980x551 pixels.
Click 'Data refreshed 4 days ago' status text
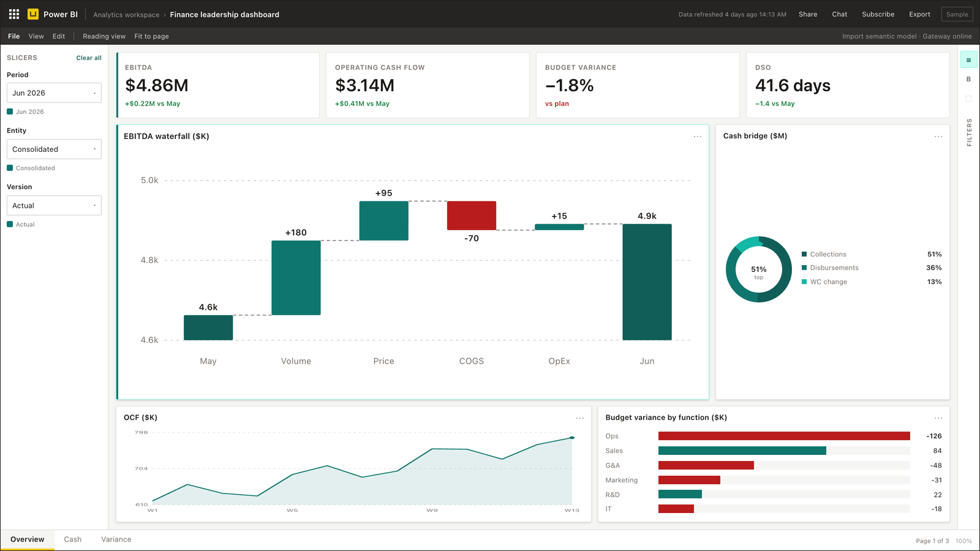coord(732,15)
